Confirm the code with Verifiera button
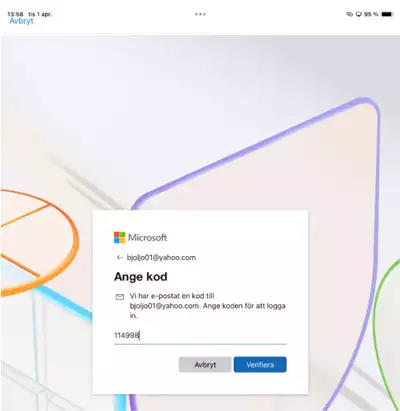This screenshot has height=411, width=400. pos(260,365)
